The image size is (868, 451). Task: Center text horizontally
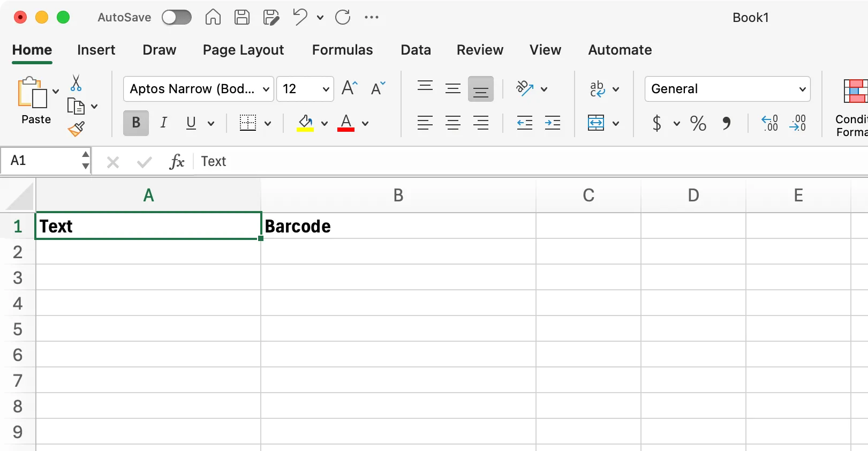pos(453,123)
